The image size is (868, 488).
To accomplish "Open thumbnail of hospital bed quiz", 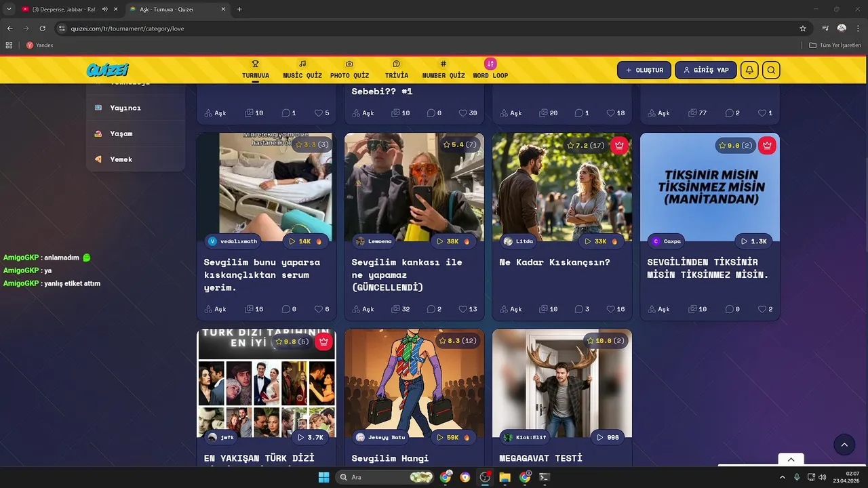I will click(267, 186).
